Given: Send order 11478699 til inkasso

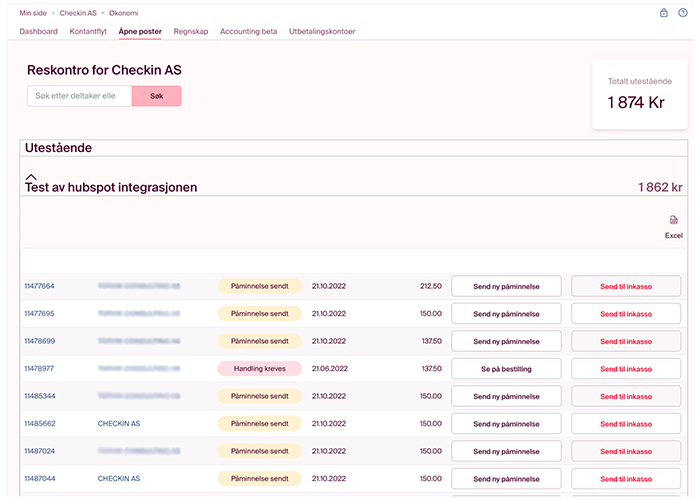Looking at the screenshot, I should point(625,341).
